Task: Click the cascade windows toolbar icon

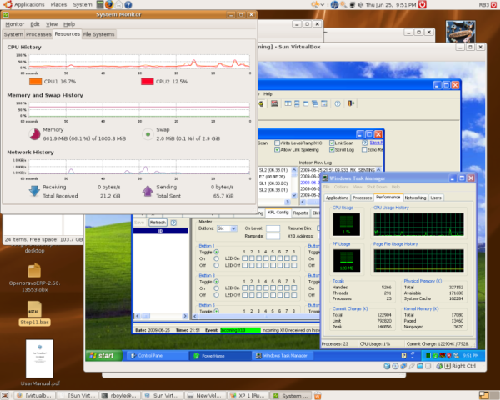Action: point(315,104)
